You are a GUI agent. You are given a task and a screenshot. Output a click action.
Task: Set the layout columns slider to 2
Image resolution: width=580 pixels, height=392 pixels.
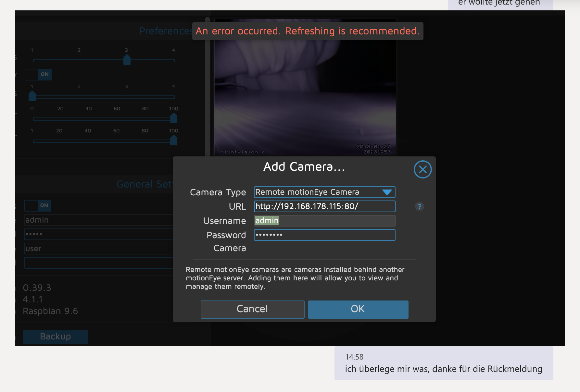click(79, 60)
